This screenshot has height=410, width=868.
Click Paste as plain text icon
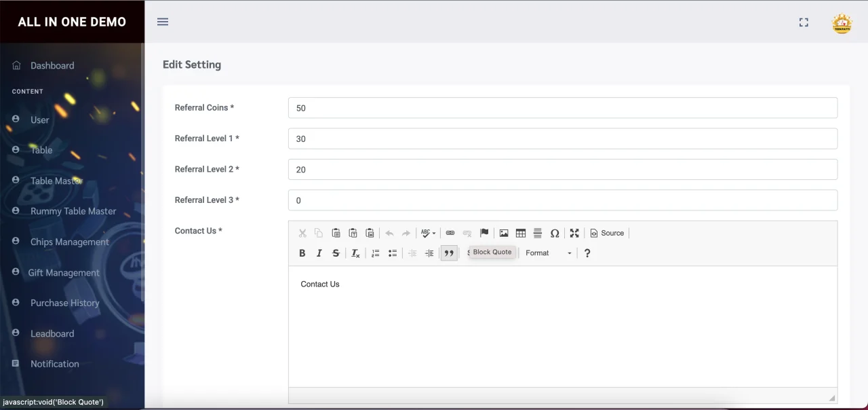coord(353,233)
